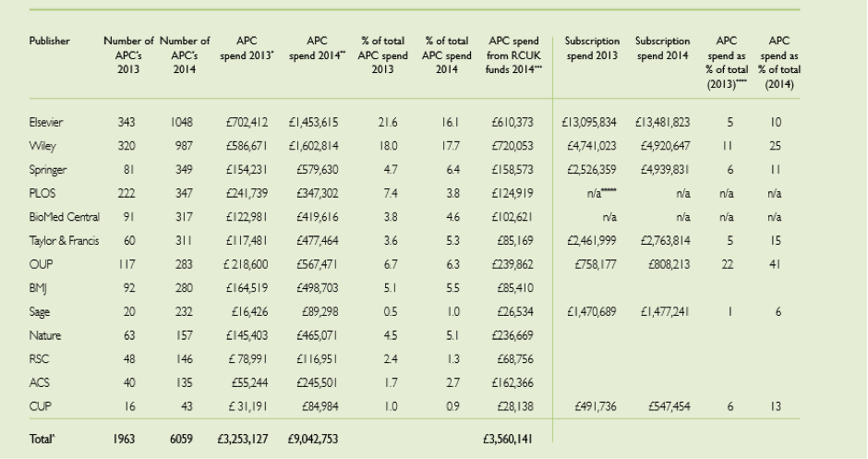Click the Subscription spend 2013 column header
The width and height of the screenshot is (868, 459).
coord(590,47)
